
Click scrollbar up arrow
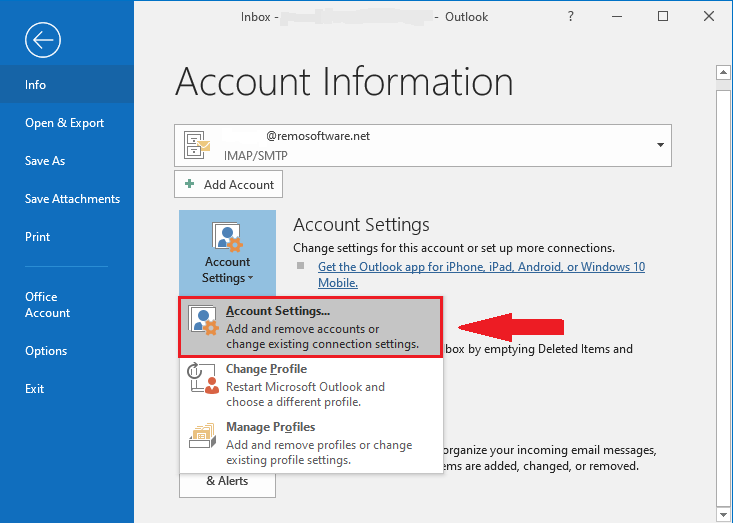(x=723, y=72)
